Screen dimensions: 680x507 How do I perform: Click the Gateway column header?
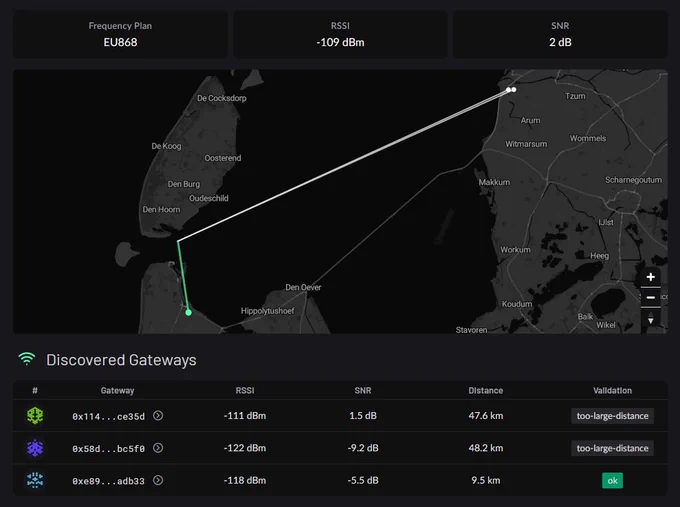coord(118,390)
